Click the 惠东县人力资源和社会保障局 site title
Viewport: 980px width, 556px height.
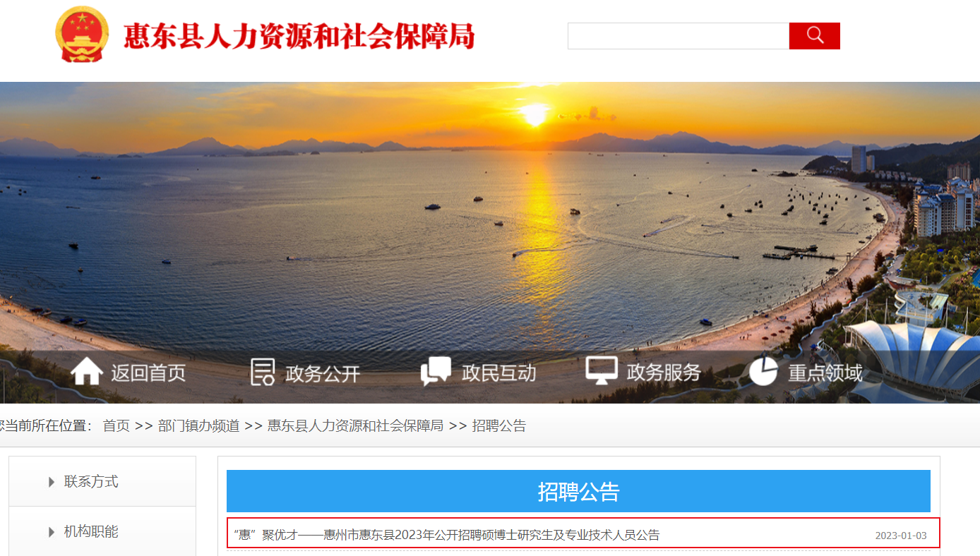[299, 36]
